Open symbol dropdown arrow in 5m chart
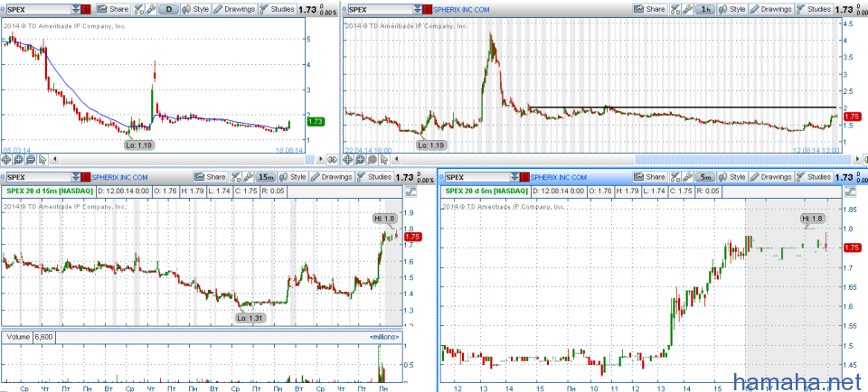The width and height of the screenshot is (868, 392). (x=515, y=177)
